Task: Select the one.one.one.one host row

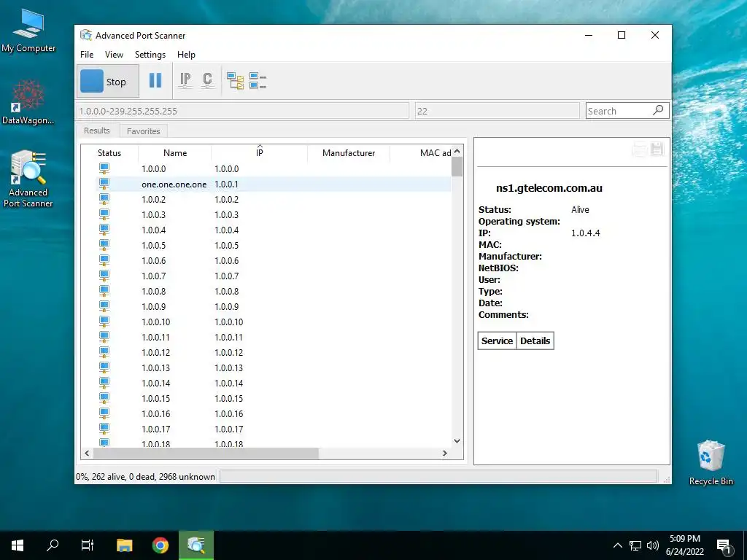Action: (x=273, y=184)
